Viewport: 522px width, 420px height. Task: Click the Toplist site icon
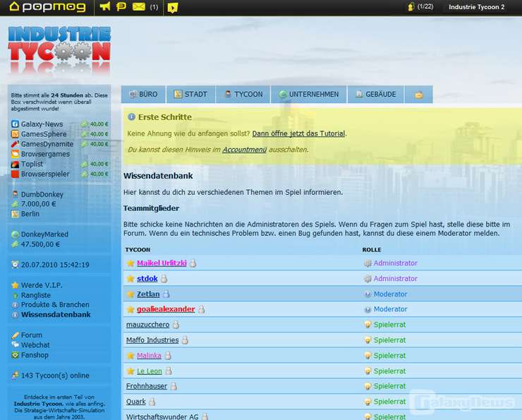[15, 164]
